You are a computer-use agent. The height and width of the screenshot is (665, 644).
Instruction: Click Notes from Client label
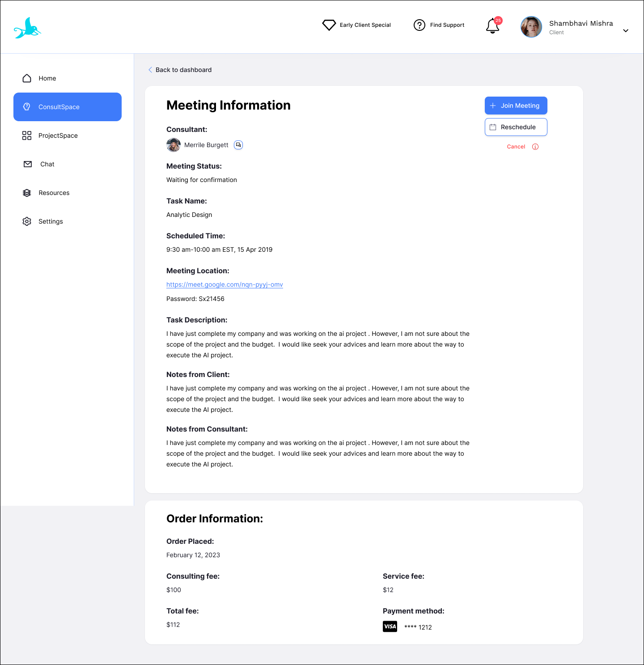pos(198,375)
